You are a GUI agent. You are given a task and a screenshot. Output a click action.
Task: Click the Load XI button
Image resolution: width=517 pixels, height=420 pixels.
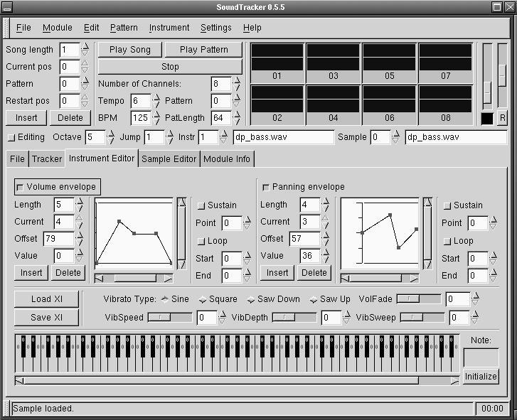click(47, 299)
